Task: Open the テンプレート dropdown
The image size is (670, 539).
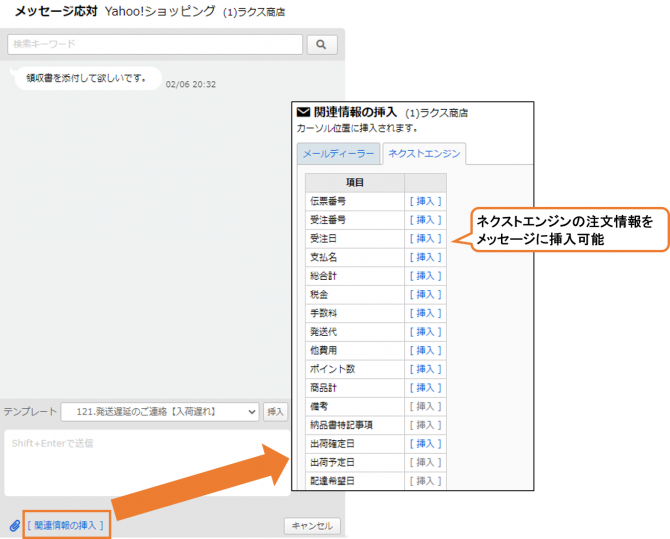Action: click(x=160, y=412)
